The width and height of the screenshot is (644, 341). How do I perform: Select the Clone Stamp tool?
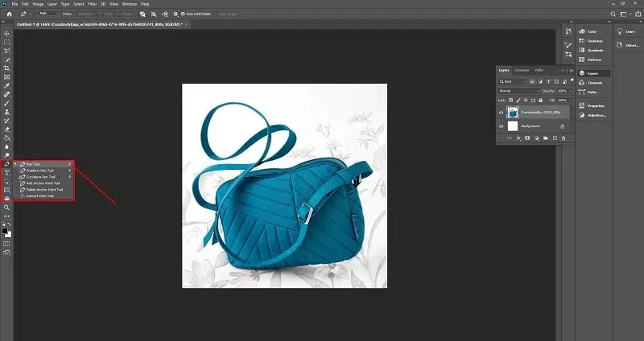(6, 112)
